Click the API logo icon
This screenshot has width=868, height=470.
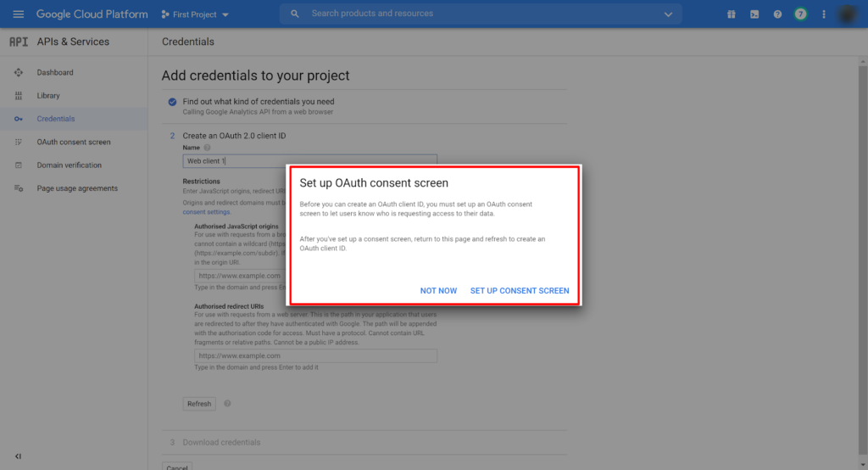[x=19, y=42]
